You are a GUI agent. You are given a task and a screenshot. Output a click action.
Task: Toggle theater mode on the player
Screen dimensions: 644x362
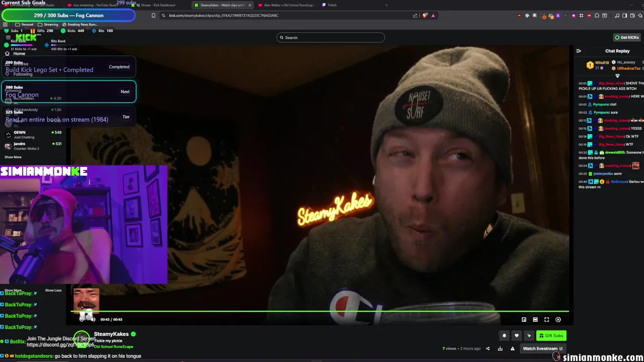pyautogui.click(x=535, y=319)
